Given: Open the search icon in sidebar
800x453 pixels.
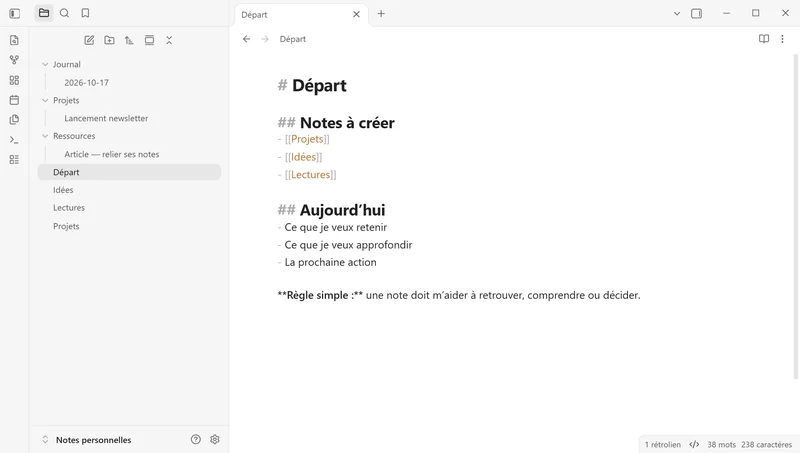Looking at the screenshot, I should pyautogui.click(x=64, y=13).
